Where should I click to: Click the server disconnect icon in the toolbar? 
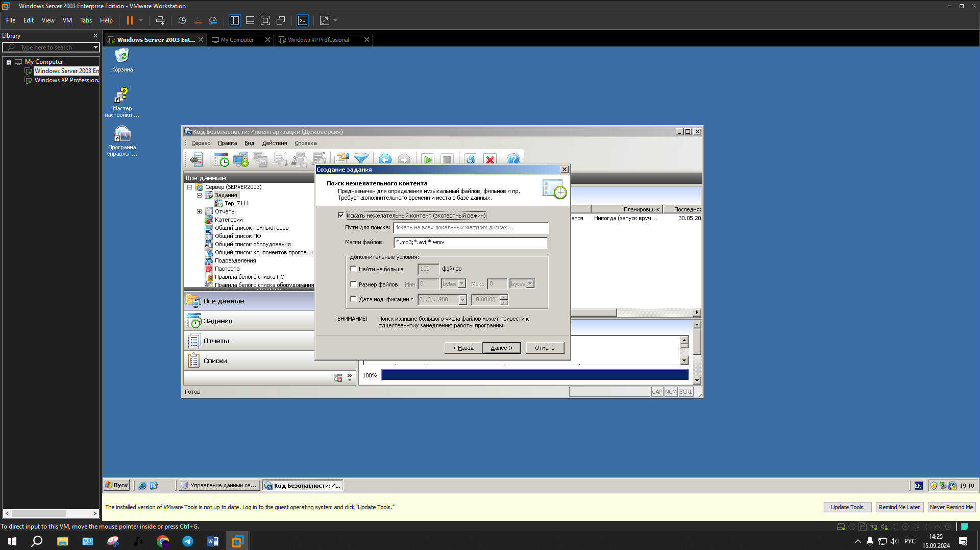(197, 160)
